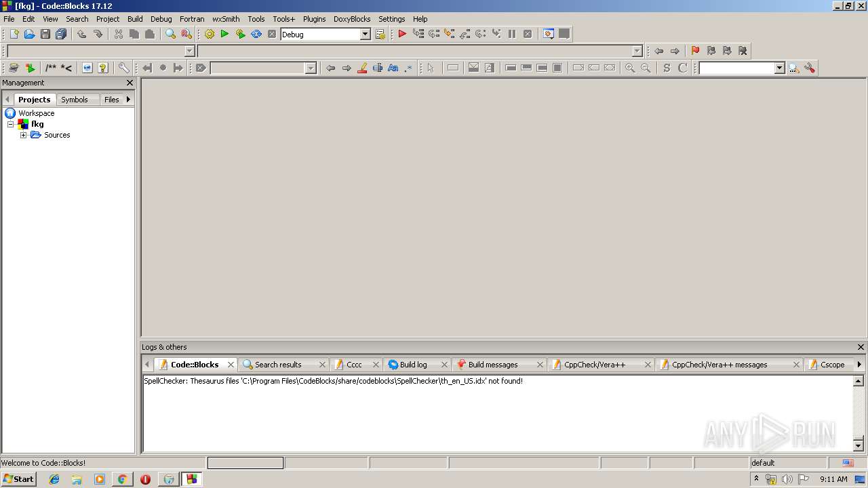Click the Redo arrow icon

(98, 34)
